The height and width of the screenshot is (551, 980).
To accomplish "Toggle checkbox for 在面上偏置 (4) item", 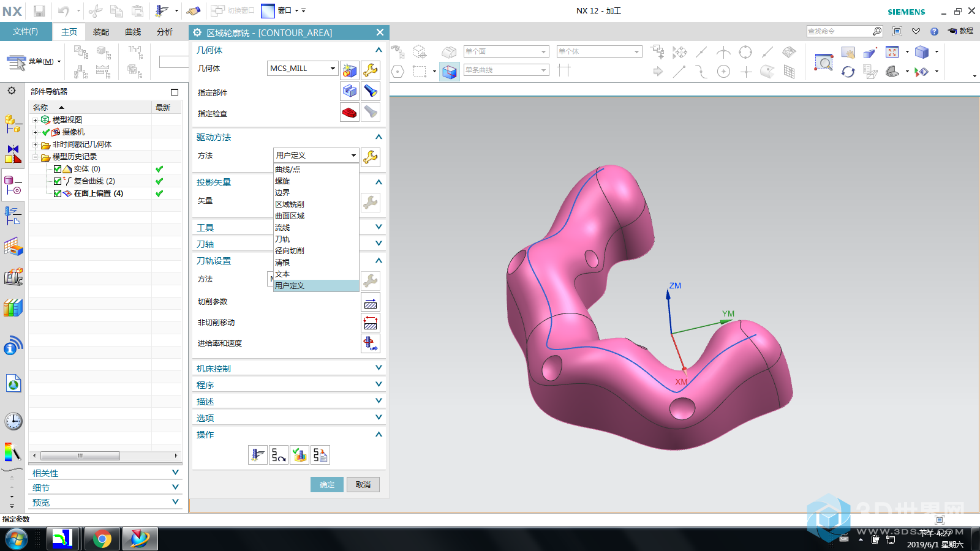I will 58,193.
